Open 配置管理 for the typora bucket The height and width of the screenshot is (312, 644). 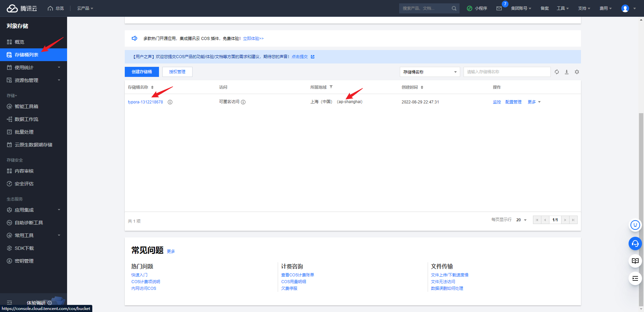coord(514,102)
